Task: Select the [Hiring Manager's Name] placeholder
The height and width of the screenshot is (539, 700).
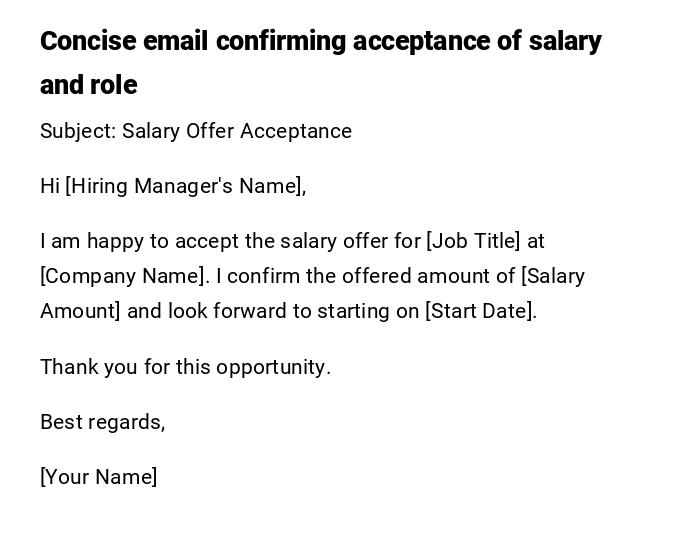Action: pos(185,186)
